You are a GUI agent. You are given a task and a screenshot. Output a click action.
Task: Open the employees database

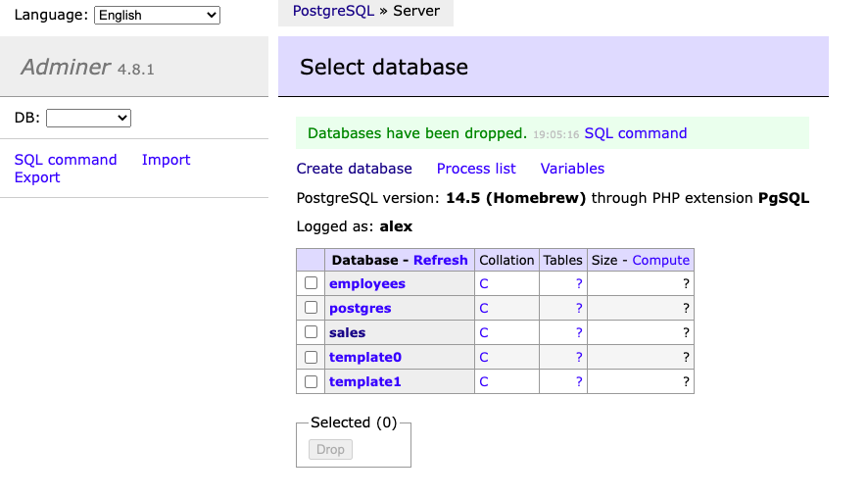coord(367,283)
